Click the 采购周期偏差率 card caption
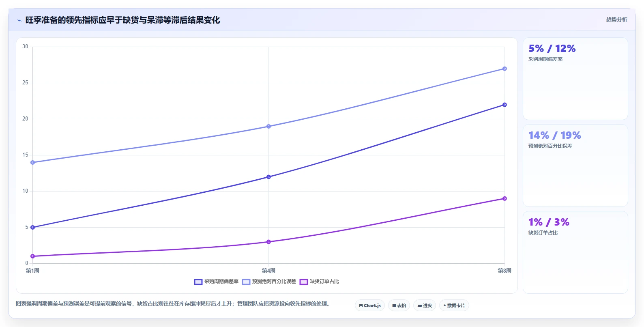 545,59
